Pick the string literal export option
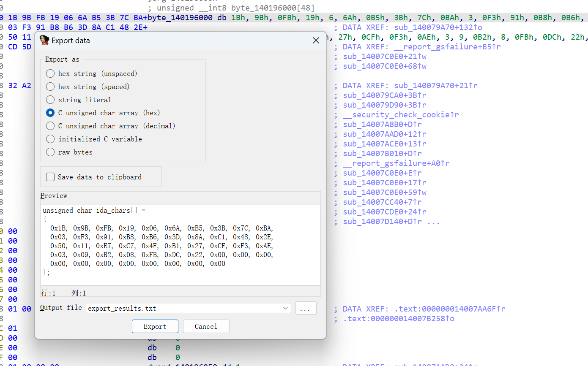This screenshot has width=588, height=366. (x=50, y=100)
